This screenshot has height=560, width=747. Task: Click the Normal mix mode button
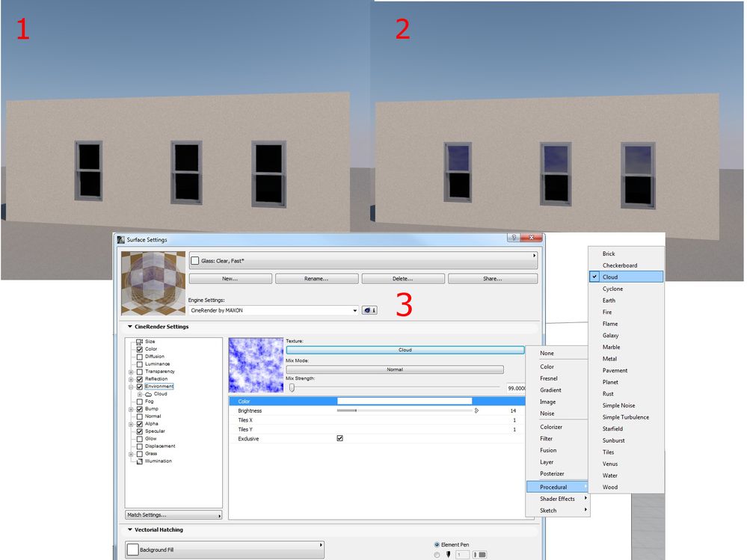[395, 369]
